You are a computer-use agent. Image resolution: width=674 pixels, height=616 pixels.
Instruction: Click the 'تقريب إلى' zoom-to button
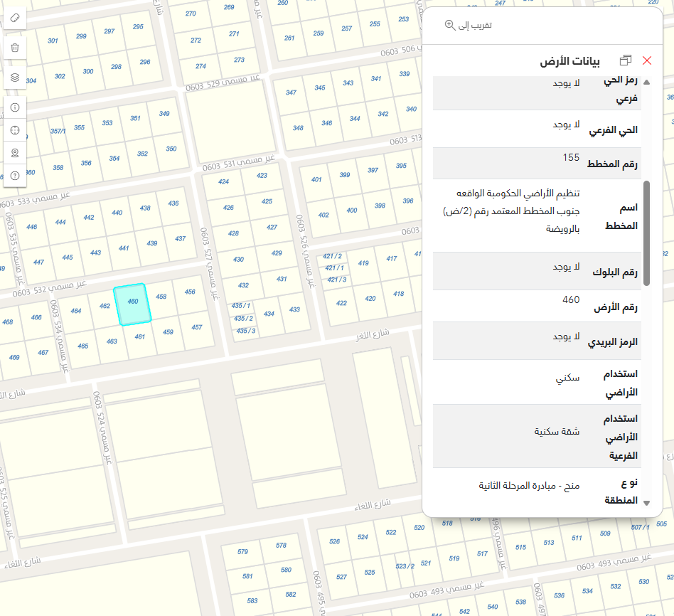click(x=469, y=25)
